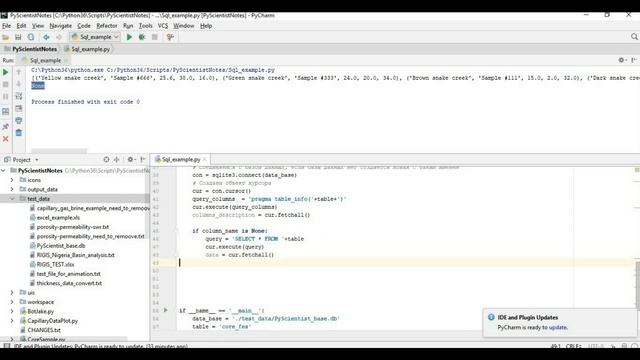Open Run panel settings gear

(622, 60)
